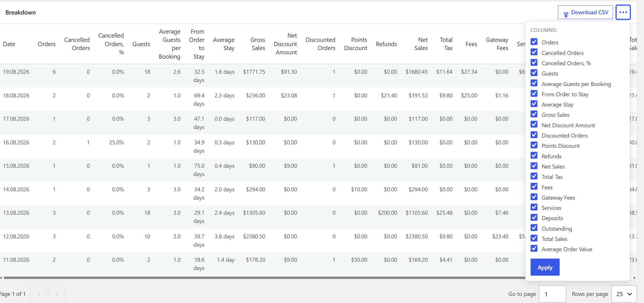The height and width of the screenshot is (303, 644).
Task: Click the scrollbar's right arrow
Action: click(634, 278)
